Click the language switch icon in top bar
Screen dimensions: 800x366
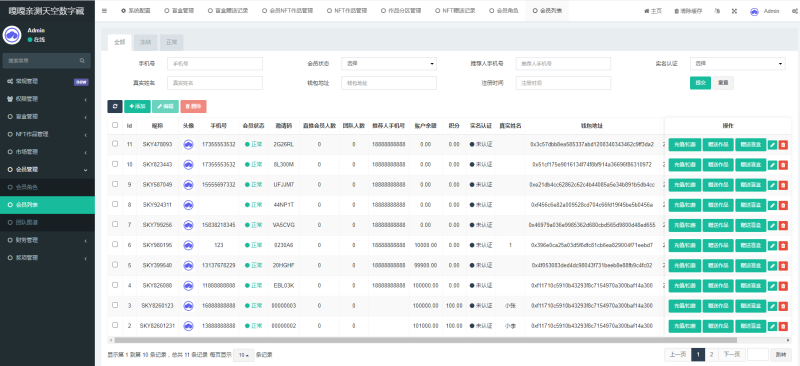pyautogui.click(x=717, y=11)
